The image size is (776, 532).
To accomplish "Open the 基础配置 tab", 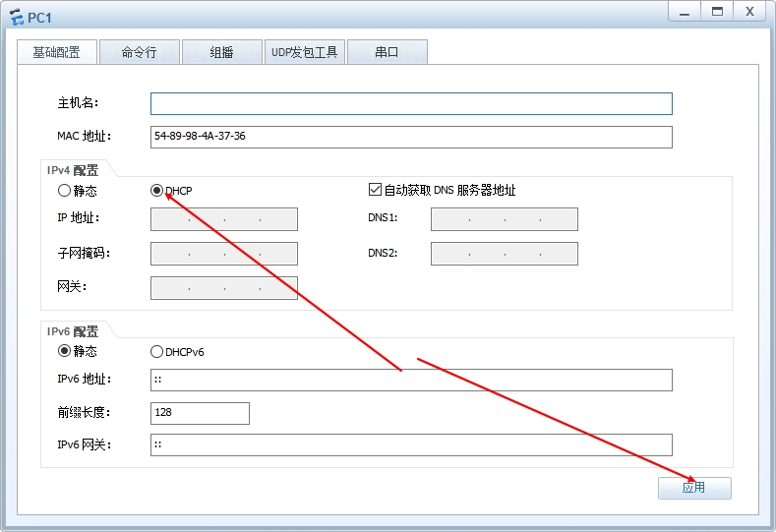I will click(x=56, y=52).
